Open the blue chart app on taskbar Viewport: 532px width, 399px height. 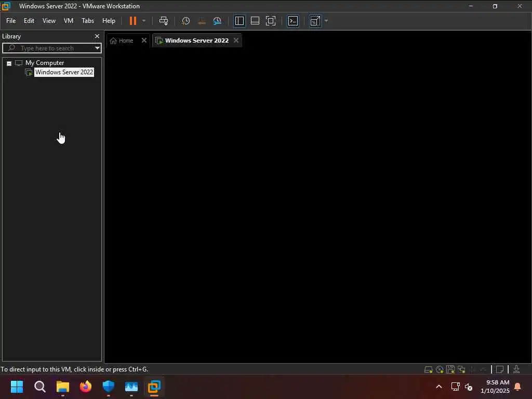[x=131, y=387]
